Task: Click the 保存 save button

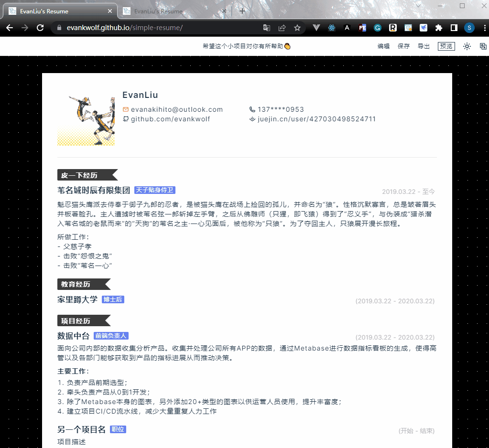Action: (403, 46)
